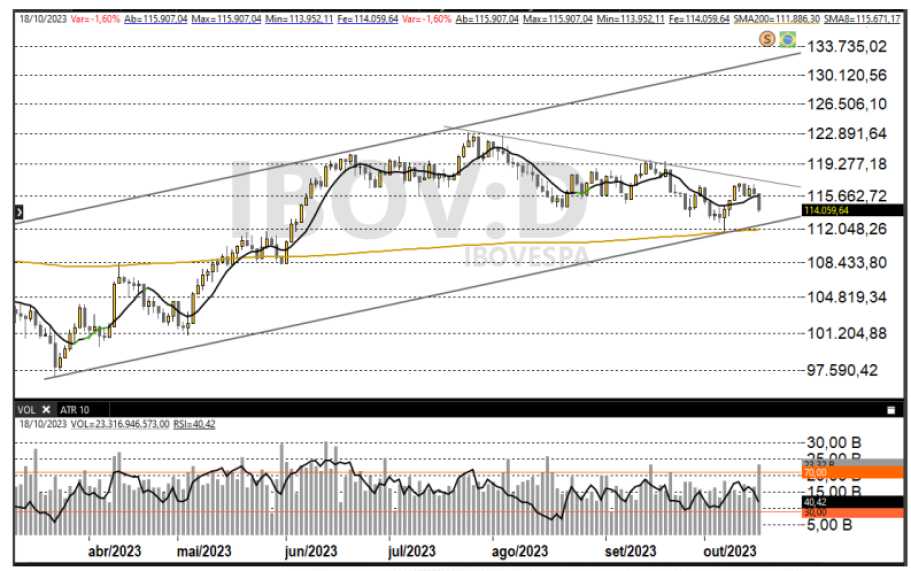Click the black RSI 40,42 value label

818,502
